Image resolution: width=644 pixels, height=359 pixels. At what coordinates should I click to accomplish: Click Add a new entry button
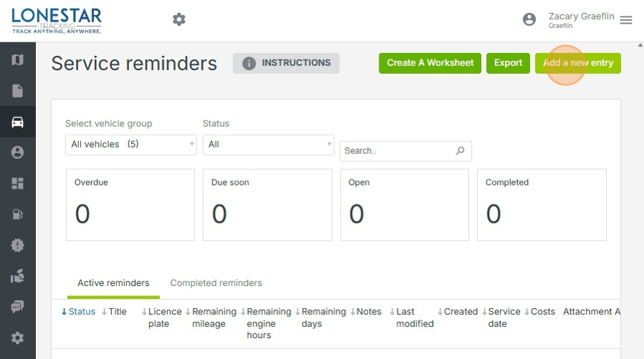(578, 63)
